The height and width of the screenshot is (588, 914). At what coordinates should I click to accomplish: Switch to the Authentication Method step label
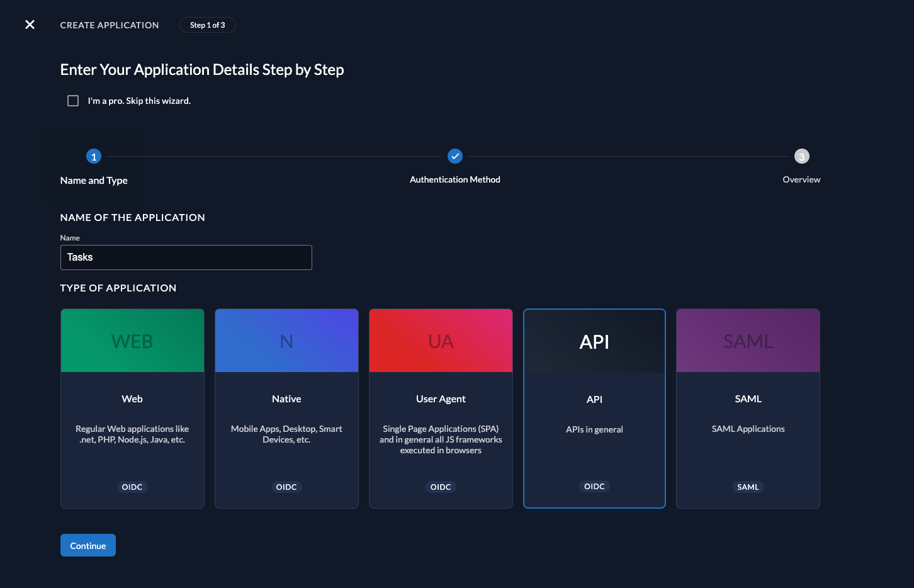[455, 179]
